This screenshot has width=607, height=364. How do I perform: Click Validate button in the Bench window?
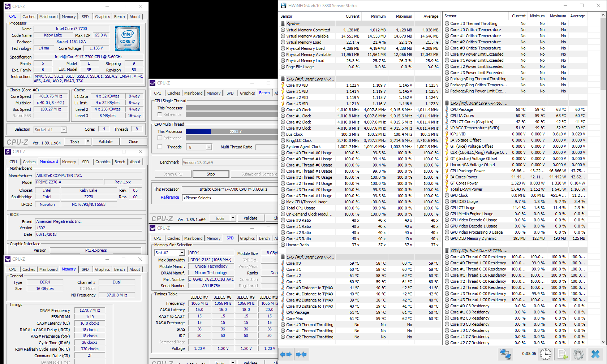click(x=250, y=218)
